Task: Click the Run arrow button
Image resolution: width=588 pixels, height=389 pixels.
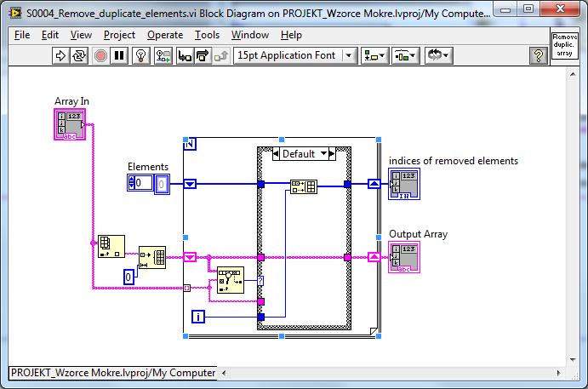Action: (60, 56)
